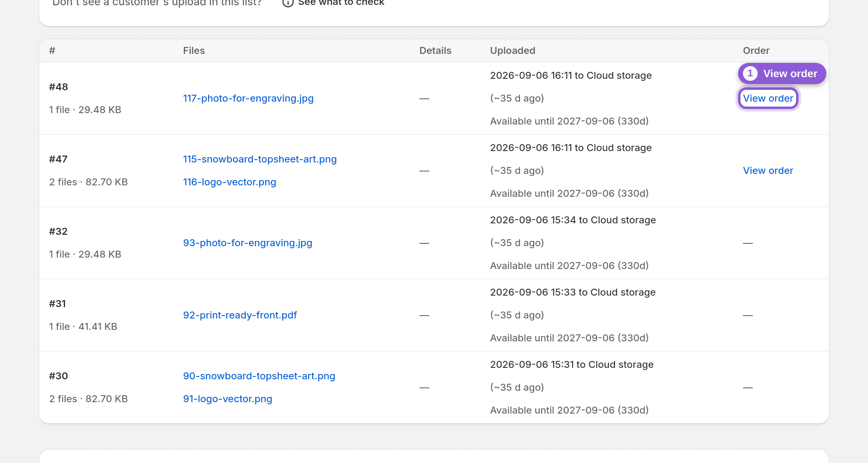Click the Details column header
This screenshot has height=463, width=868.
click(435, 51)
